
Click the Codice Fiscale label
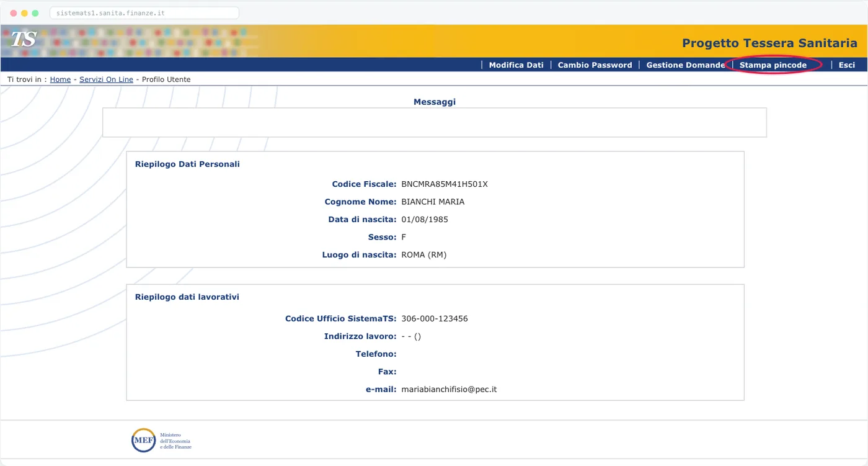coord(364,184)
